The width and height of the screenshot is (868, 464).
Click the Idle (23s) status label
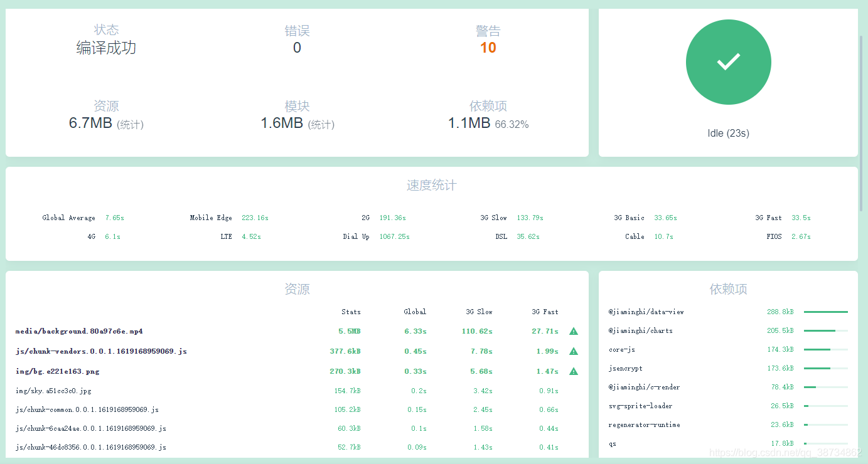pyautogui.click(x=728, y=132)
